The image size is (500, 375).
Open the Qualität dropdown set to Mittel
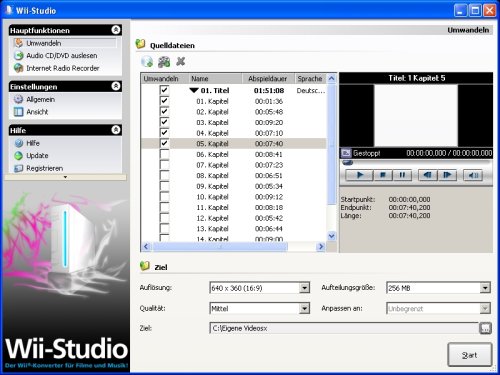coord(304,309)
